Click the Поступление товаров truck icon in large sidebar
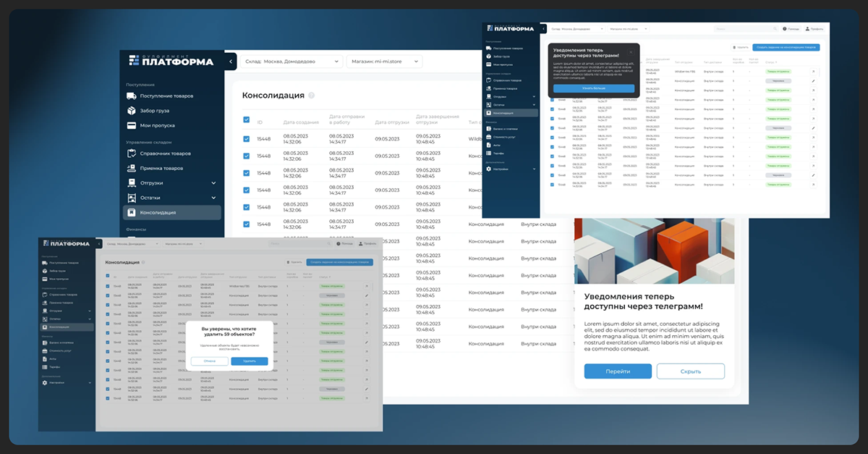Viewport: 868px width, 454px height. click(x=132, y=96)
